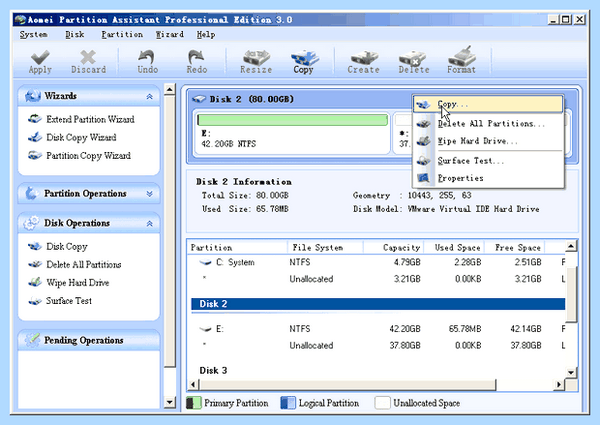Open the Disk menu
The image size is (600, 425).
(75, 34)
